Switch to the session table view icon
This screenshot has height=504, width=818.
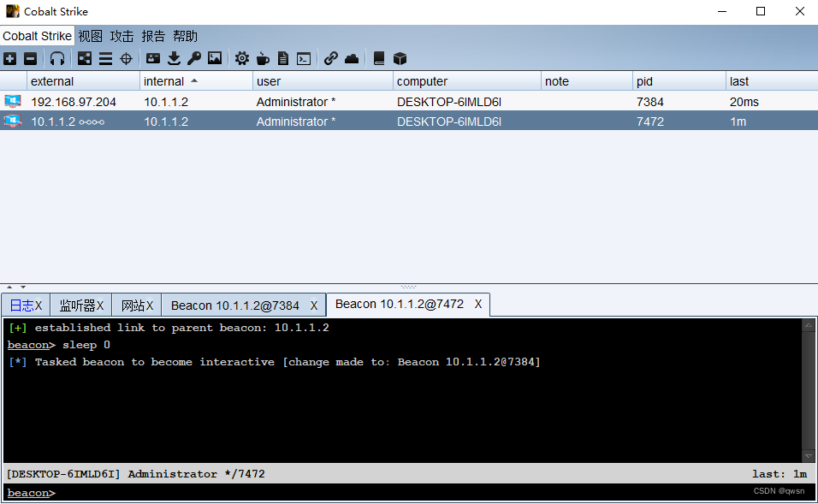[x=105, y=58]
